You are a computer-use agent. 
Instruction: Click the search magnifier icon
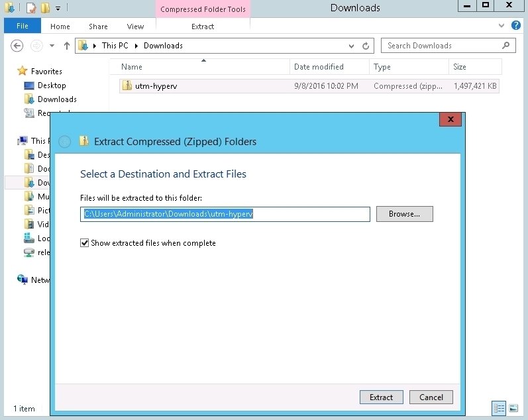(505, 45)
